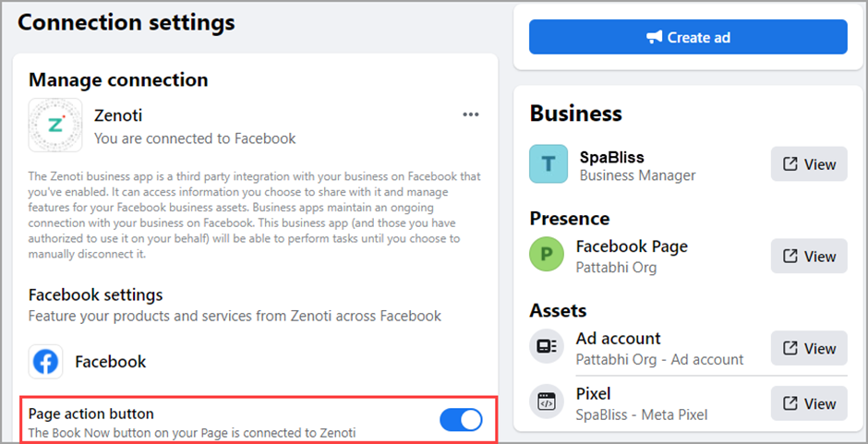Viewport: 868px width, 444px height.
Task: Click the Facebook Page presence label
Action: pos(632,246)
